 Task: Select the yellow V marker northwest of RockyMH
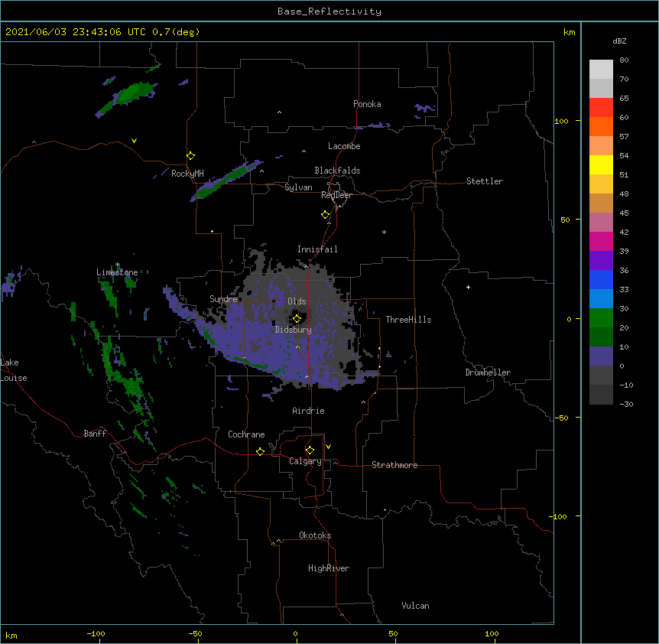(134, 141)
